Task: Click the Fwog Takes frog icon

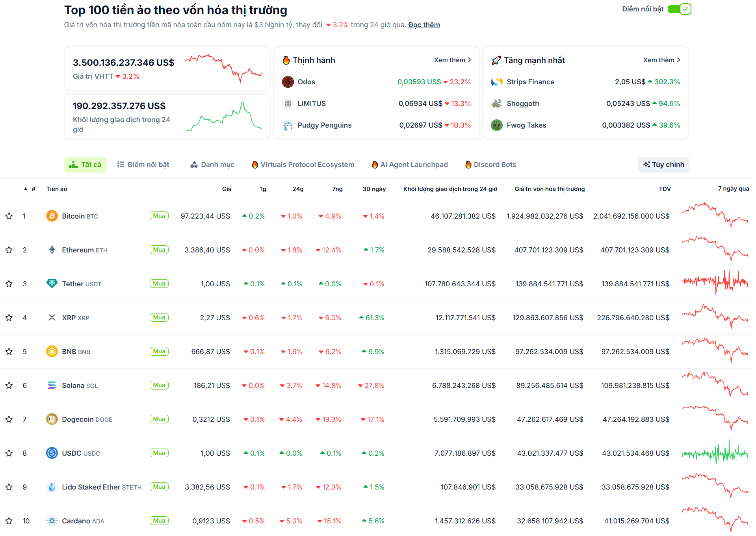Action: pyautogui.click(x=497, y=125)
